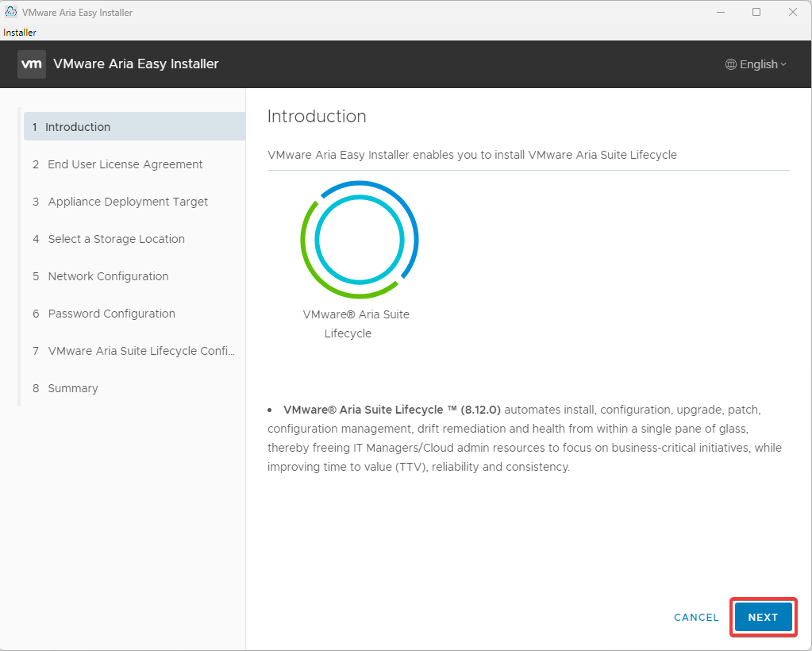
Task: Click the NEXT button
Action: coord(764,617)
